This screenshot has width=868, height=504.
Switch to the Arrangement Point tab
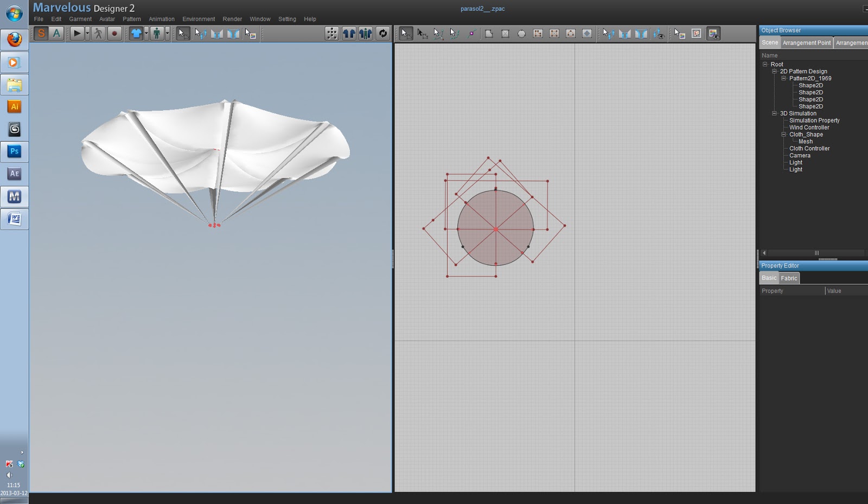[806, 43]
